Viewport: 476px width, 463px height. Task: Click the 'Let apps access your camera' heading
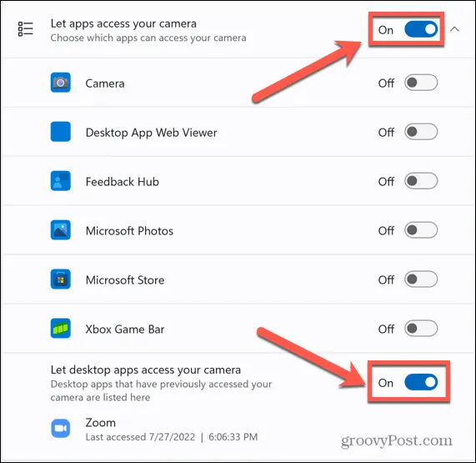[x=123, y=23]
